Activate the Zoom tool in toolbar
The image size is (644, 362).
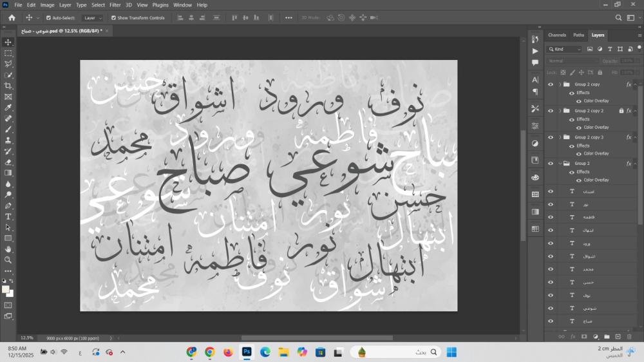point(8,260)
